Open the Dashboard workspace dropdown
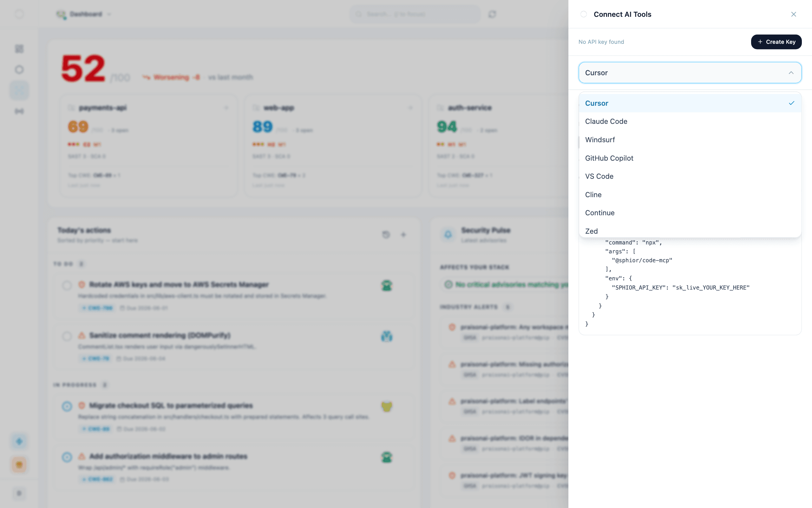The image size is (812, 508). pos(83,14)
